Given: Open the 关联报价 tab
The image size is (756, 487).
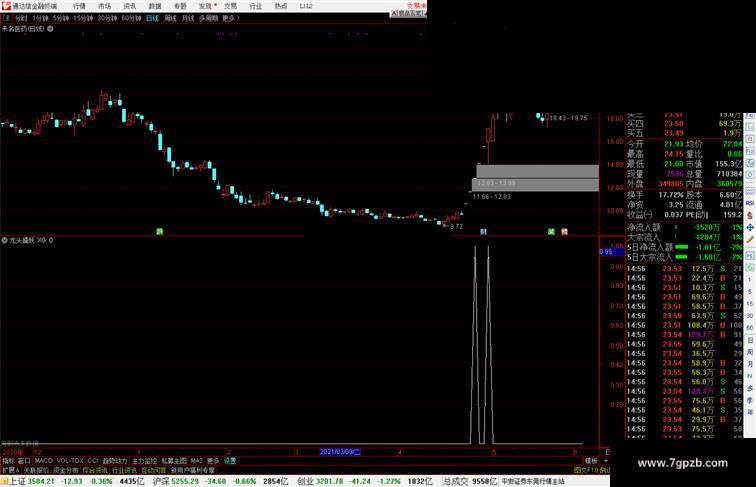Looking at the screenshot, I should coord(36,470).
